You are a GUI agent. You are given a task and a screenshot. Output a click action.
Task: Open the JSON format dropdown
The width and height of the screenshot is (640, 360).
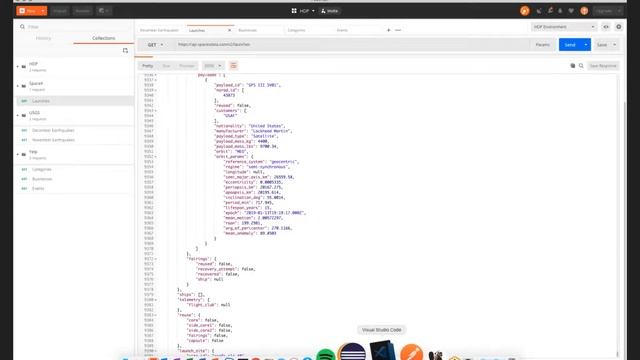click(213, 66)
